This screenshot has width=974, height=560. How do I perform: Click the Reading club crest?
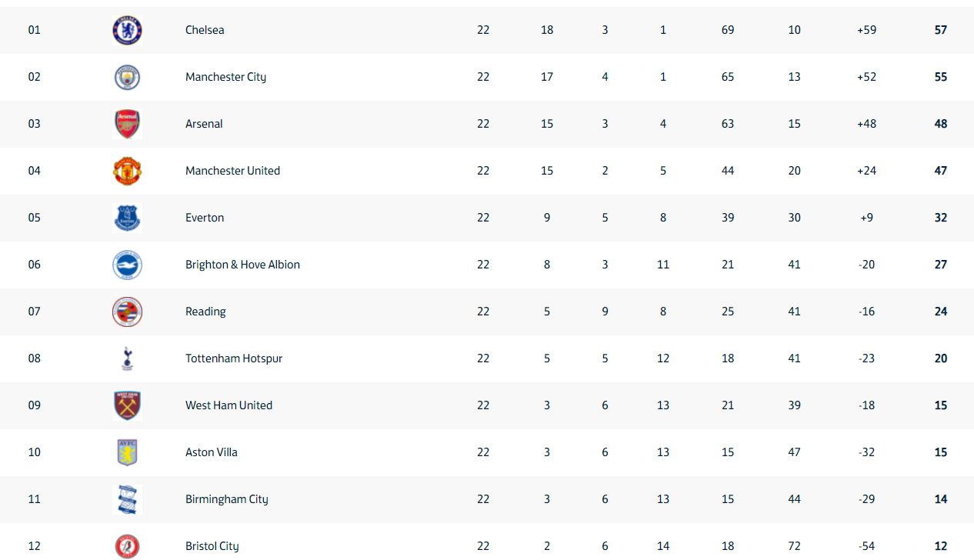point(127,312)
